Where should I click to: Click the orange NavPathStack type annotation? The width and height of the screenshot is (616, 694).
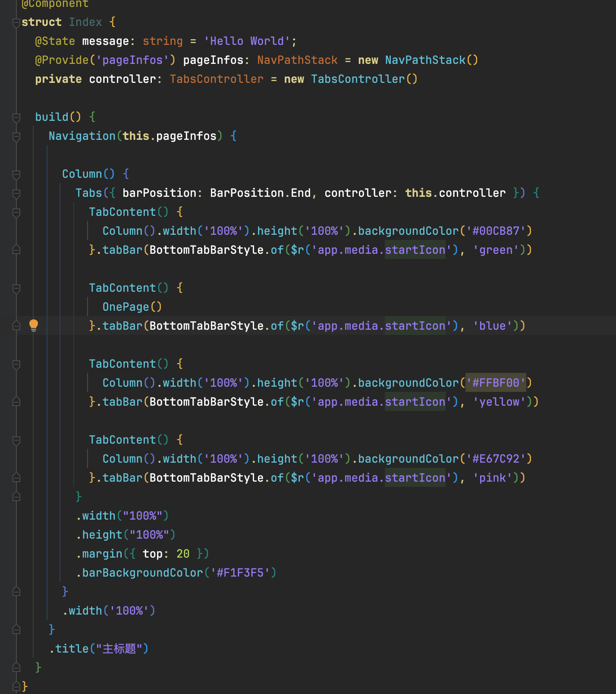pos(298,60)
